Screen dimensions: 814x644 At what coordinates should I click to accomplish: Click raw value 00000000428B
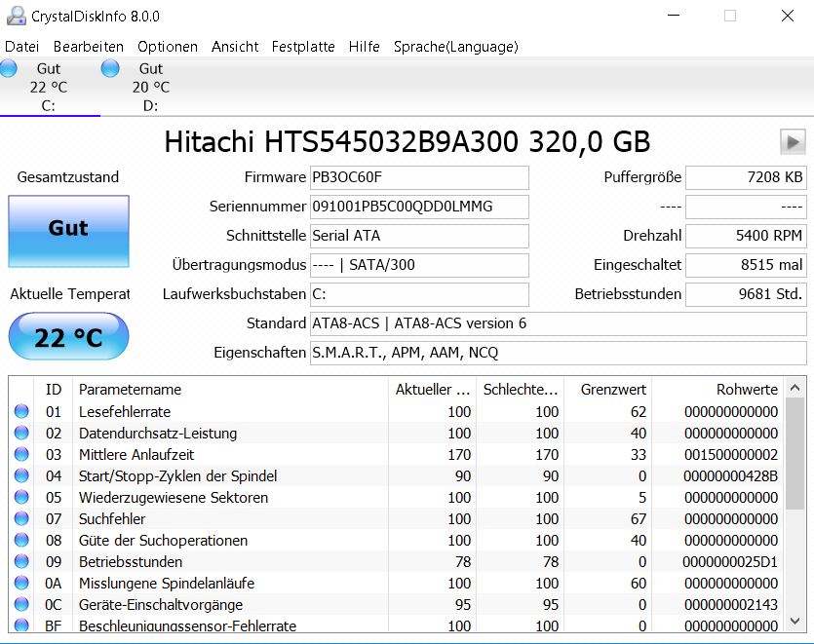click(731, 476)
